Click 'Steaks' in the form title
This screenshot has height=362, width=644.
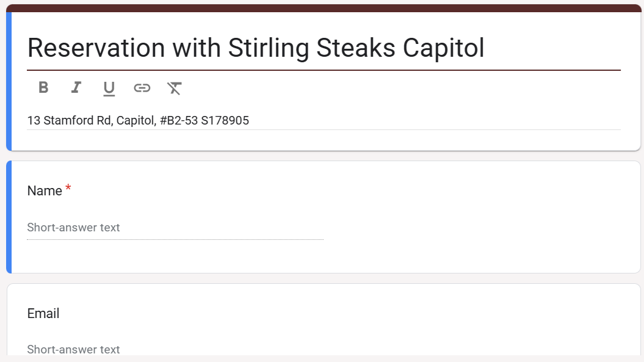356,48
